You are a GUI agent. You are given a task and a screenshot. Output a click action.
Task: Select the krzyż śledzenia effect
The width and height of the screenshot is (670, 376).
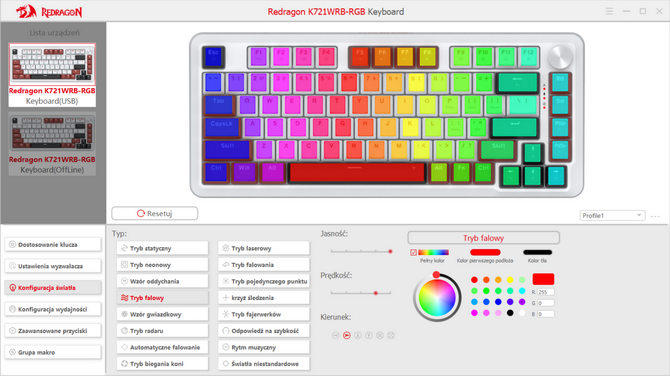click(264, 298)
